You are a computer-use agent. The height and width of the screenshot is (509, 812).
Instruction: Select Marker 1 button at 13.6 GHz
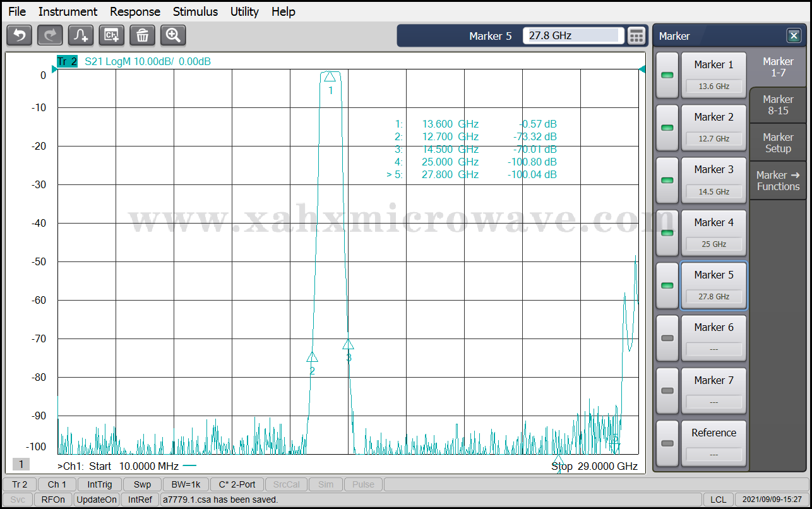tap(713, 75)
